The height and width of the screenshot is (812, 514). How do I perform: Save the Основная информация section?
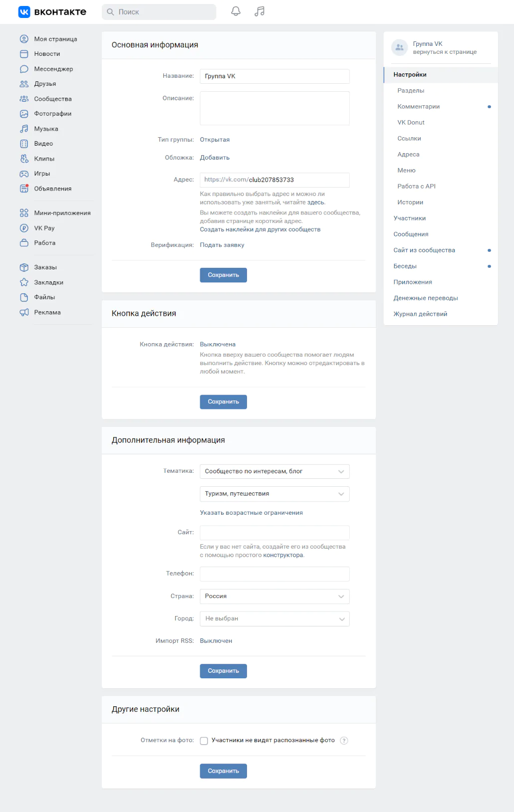pos(224,275)
